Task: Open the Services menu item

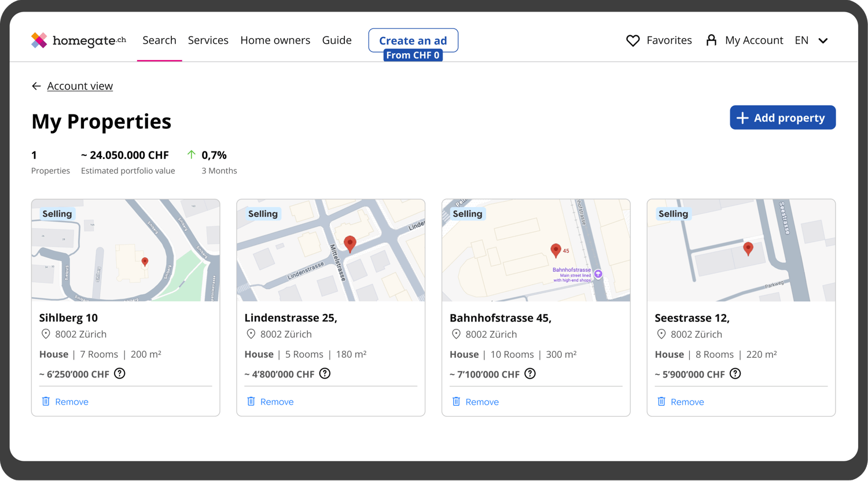Action: 208,40
